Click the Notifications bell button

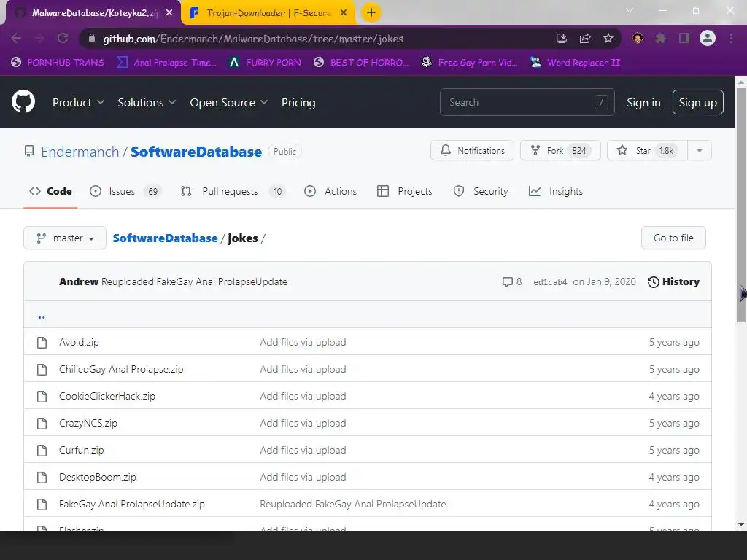pos(472,150)
